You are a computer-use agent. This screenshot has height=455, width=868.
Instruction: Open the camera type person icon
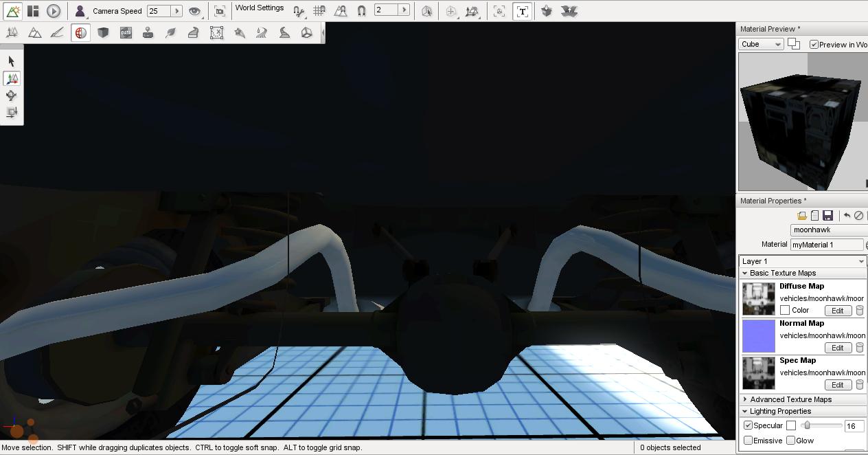coord(80,11)
